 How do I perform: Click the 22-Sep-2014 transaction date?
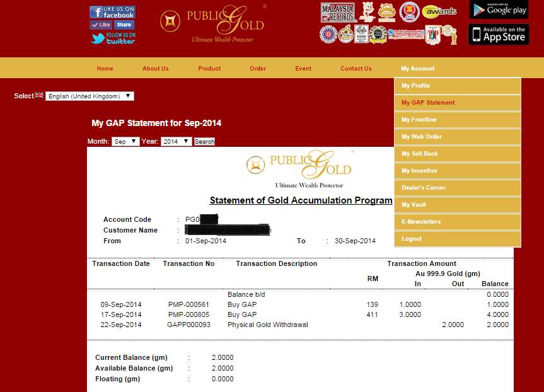[x=121, y=325]
